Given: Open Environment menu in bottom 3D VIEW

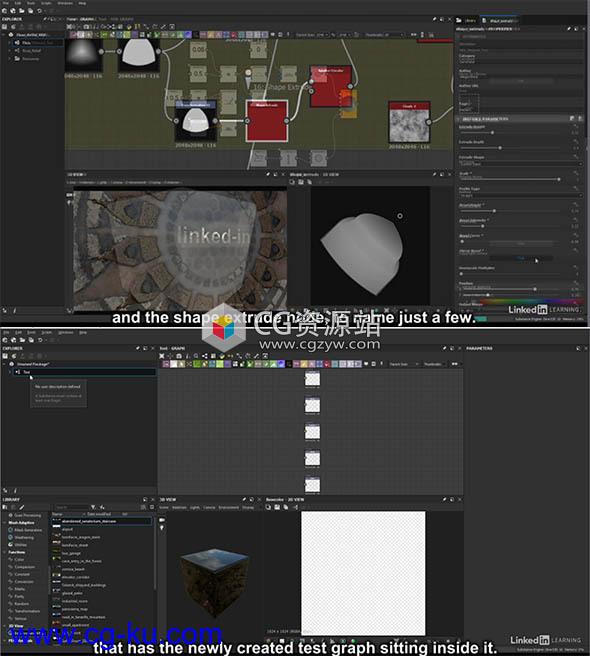Looking at the screenshot, I should 228,507.
